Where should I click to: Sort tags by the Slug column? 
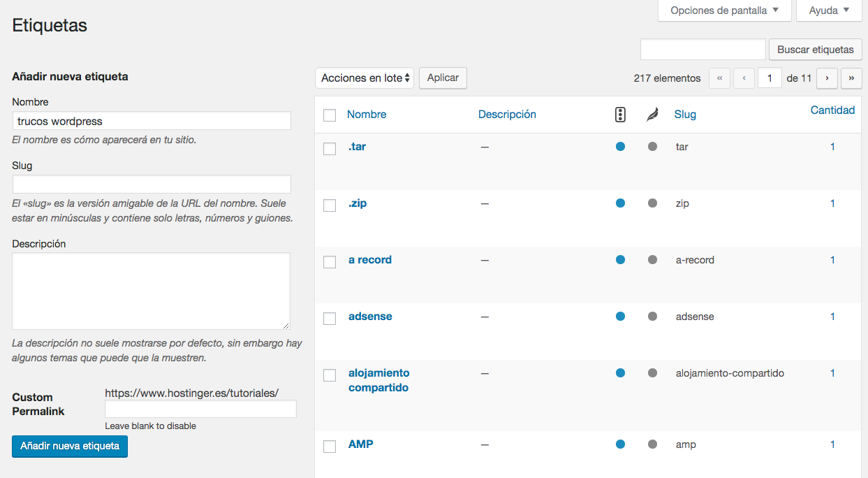coord(685,114)
